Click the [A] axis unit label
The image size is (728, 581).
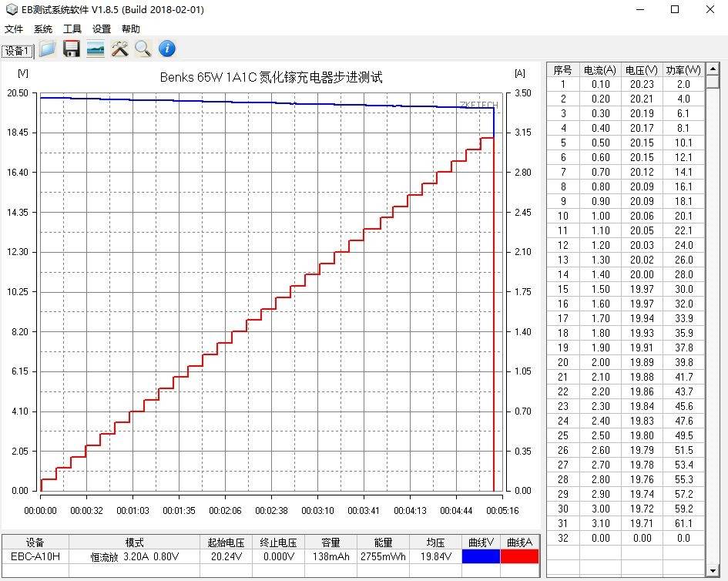(520, 73)
